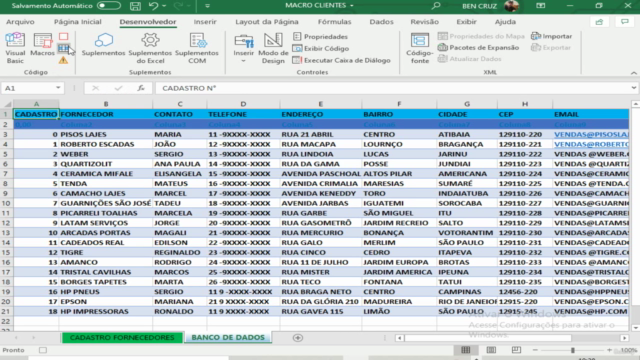The width and height of the screenshot is (640, 360).
Task: Click Importar XML button
Action: [551, 36]
